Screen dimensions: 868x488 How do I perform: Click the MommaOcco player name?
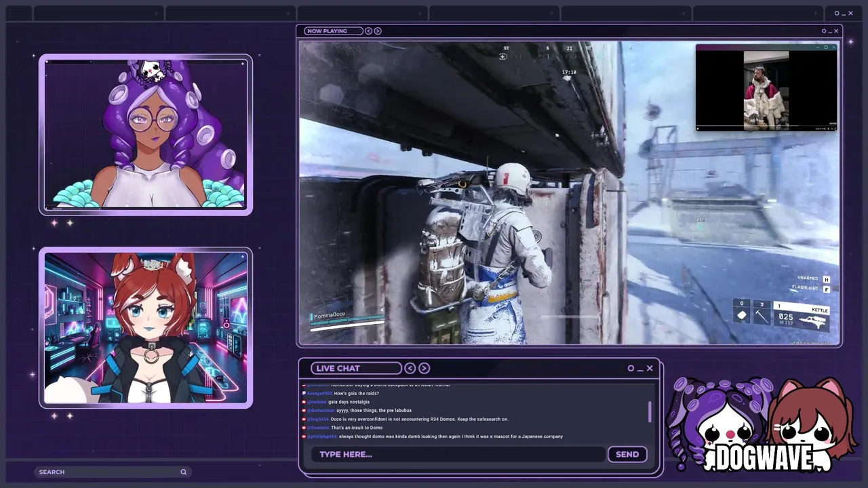point(330,317)
